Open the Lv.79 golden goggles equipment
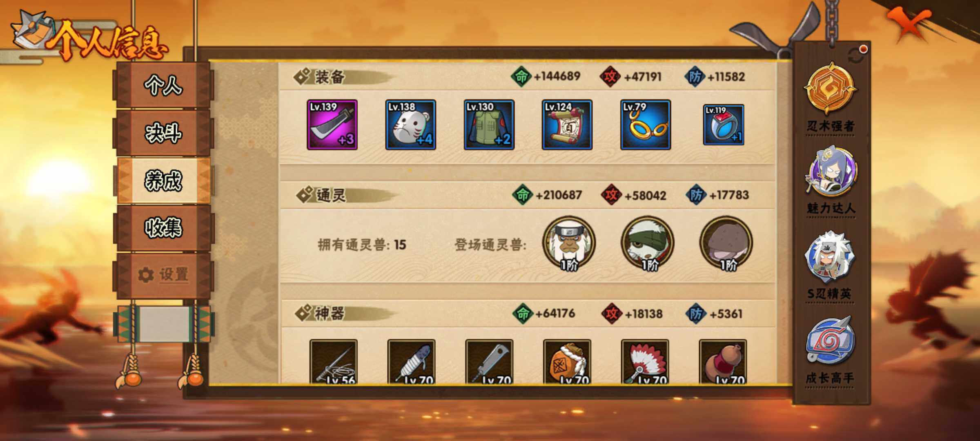The width and height of the screenshot is (980, 441). (645, 125)
